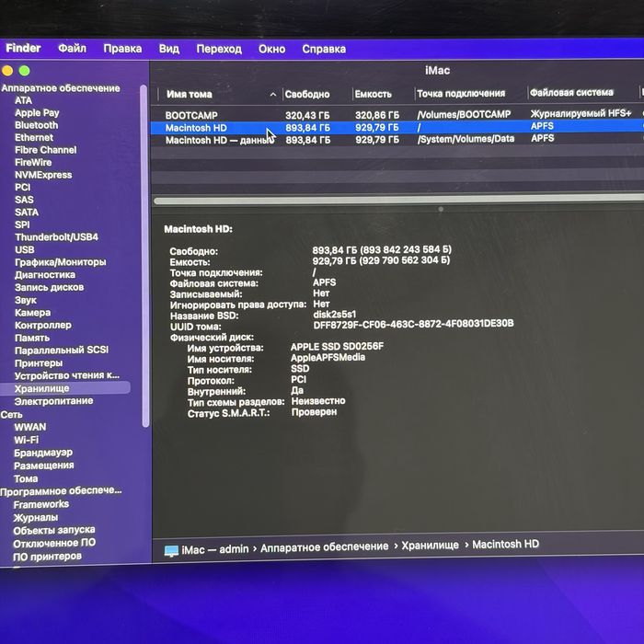Select Параллельный SCSI in the sidebar
This screenshot has height=644, width=644.
coord(62,350)
